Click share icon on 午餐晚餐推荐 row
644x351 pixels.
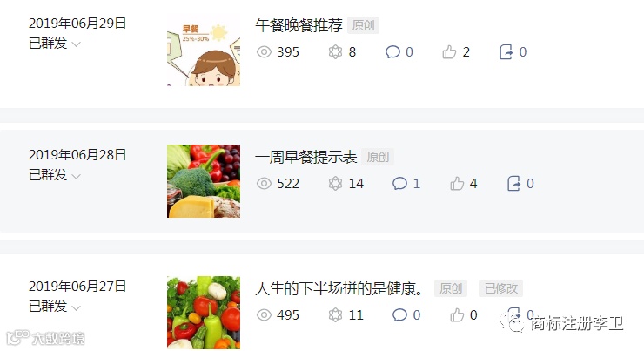tap(506, 52)
